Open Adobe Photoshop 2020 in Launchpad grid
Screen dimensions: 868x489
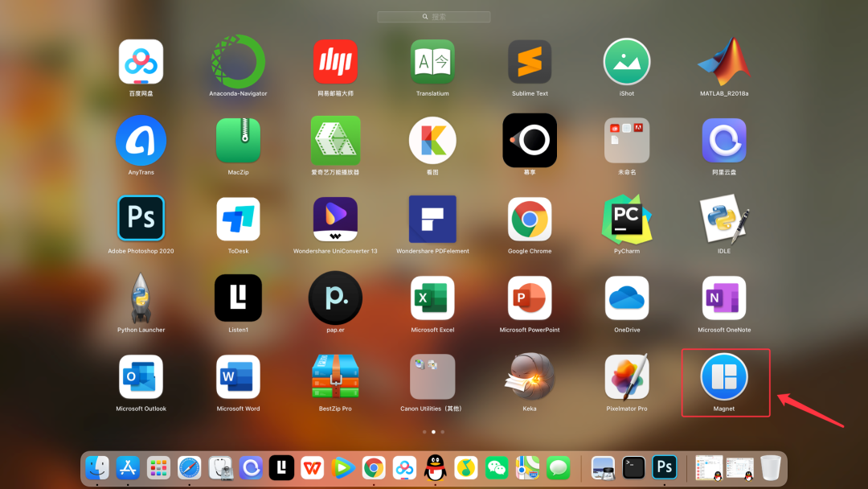141,219
